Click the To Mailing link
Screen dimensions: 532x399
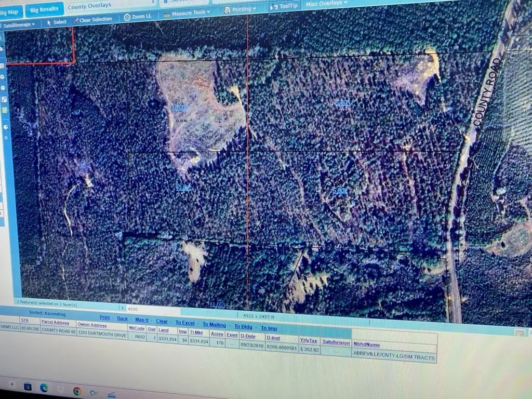tap(214, 325)
